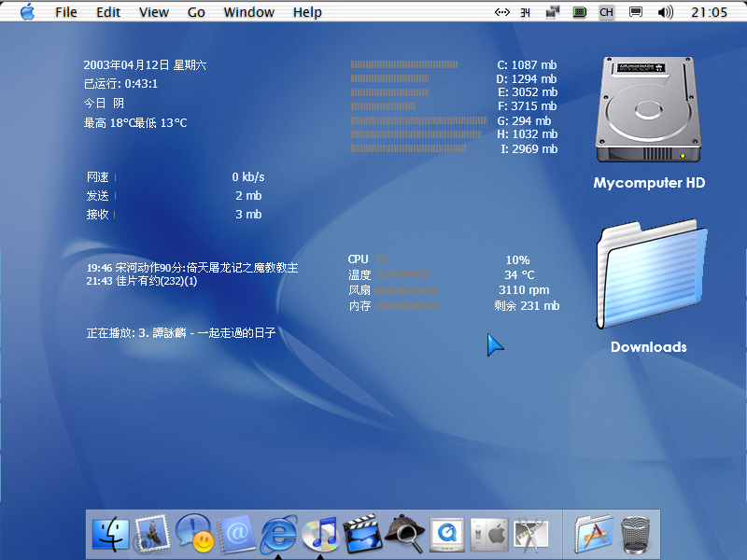
Task: Open the iChat smiley bubble icon
Action: coord(194,533)
